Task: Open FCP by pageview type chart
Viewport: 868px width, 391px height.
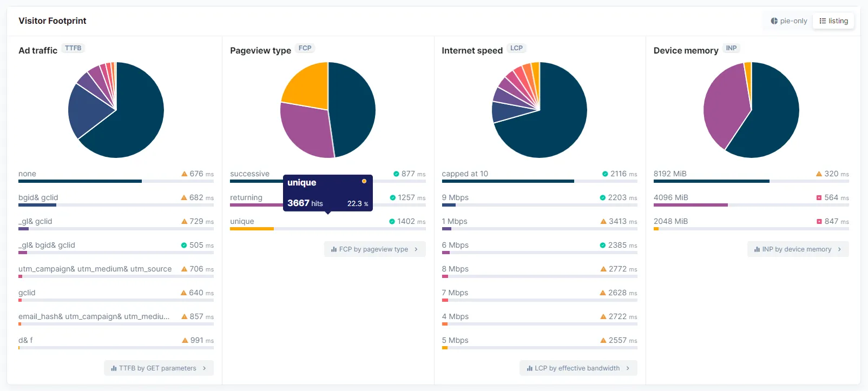Action: tap(374, 249)
